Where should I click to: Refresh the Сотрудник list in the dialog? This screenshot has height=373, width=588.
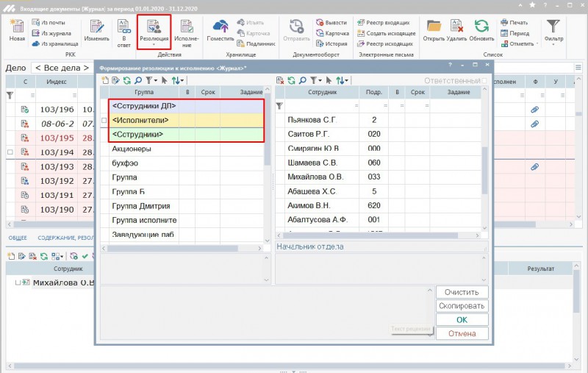[291, 80]
